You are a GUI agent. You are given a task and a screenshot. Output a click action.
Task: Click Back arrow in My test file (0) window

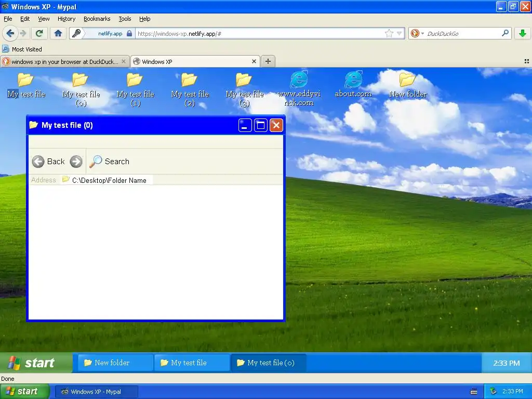click(x=38, y=162)
